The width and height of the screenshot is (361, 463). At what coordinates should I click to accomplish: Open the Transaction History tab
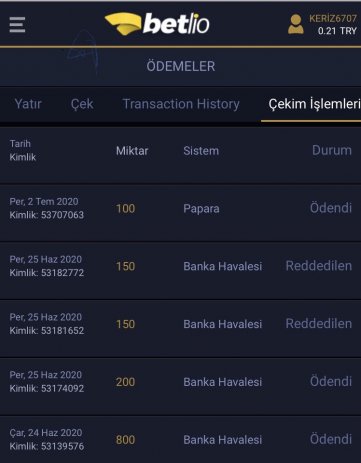181,104
